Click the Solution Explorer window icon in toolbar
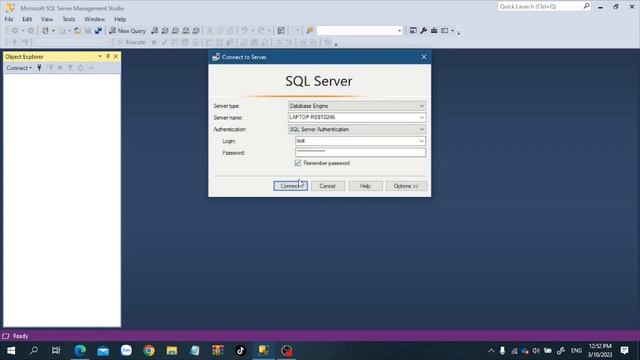Viewport: 640px width, 360px height. (413, 31)
